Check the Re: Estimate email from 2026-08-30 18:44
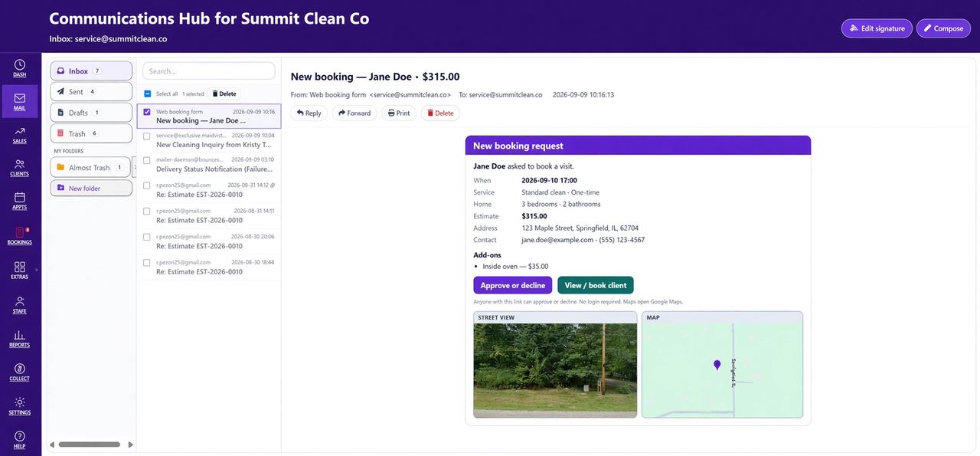Screen dimensions: 980x456 [147, 262]
